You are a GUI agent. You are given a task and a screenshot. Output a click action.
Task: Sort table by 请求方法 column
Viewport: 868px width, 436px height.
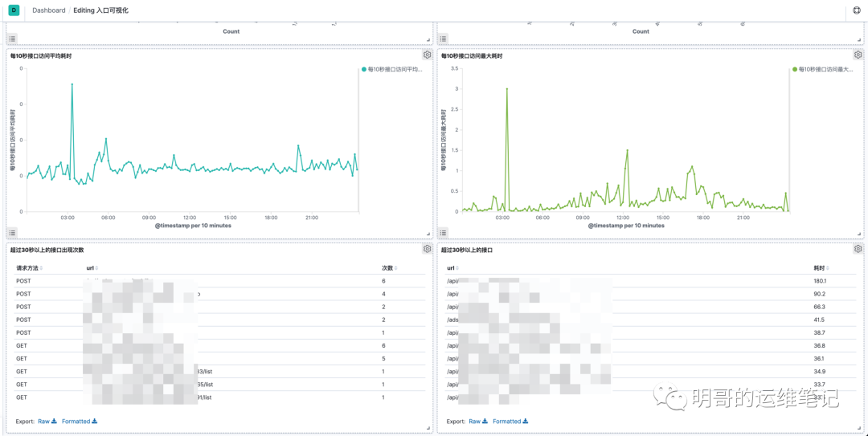(30, 268)
